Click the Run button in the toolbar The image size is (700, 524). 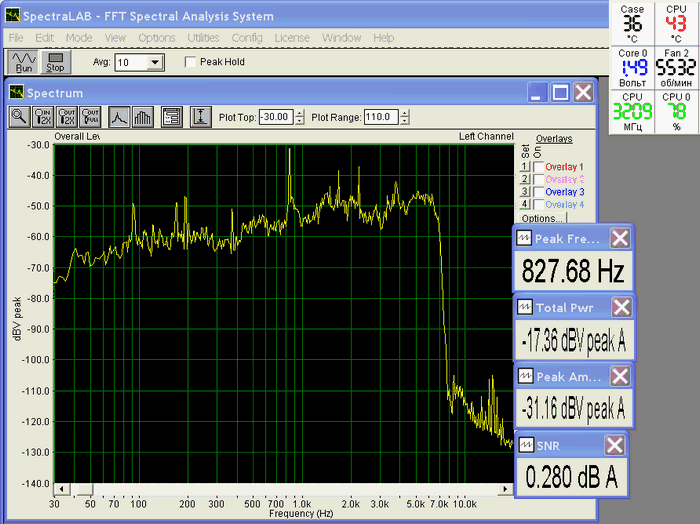pos(24,62)
